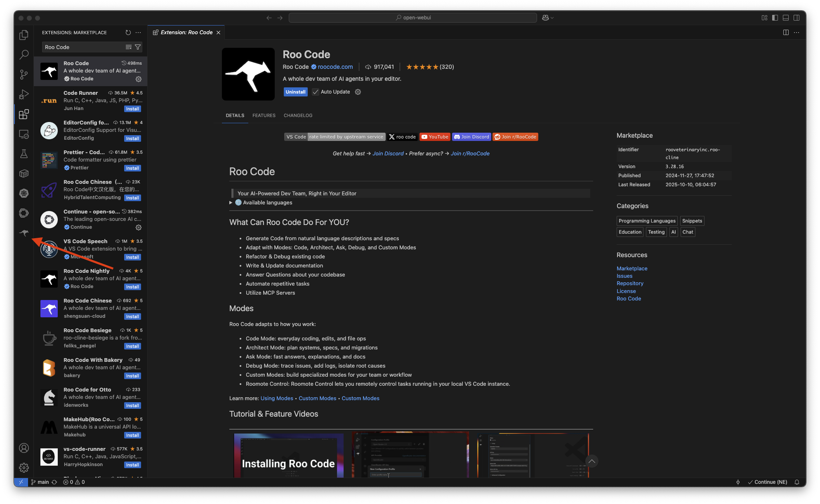Select the Snippets category
The height and width of the screenshot is (504, 820).
(x=692, y=221)
